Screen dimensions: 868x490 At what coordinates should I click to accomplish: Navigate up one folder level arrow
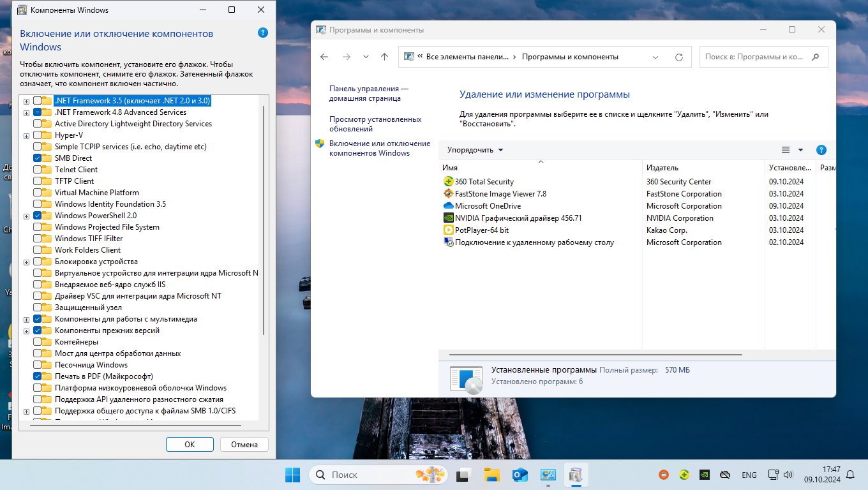tap(384, 57)
